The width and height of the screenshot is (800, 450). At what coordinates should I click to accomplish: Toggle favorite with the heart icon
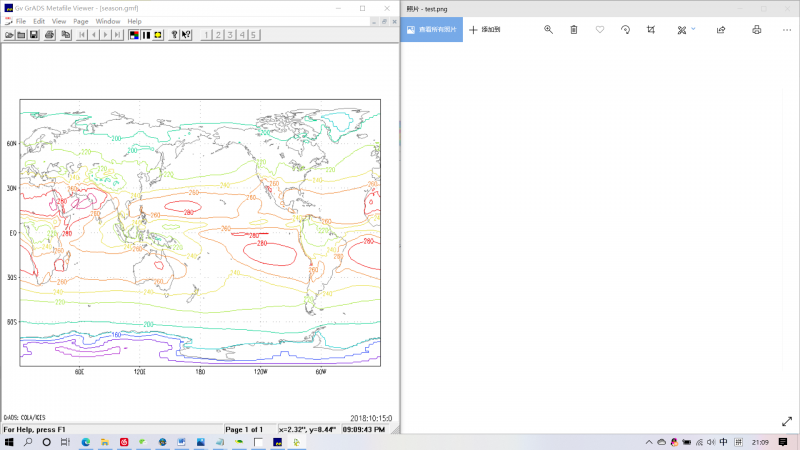[600, 30]
